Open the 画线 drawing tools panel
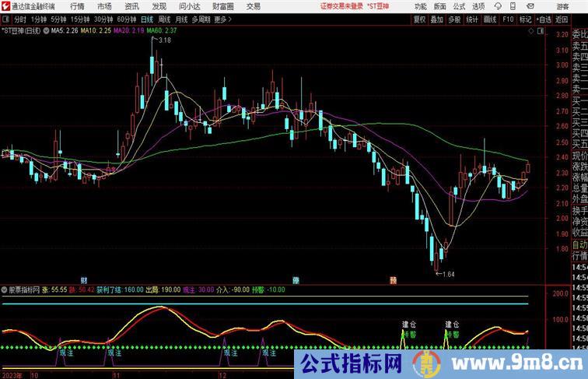The height and width of the screenshot is (379, 588). (x=489, y=19)
